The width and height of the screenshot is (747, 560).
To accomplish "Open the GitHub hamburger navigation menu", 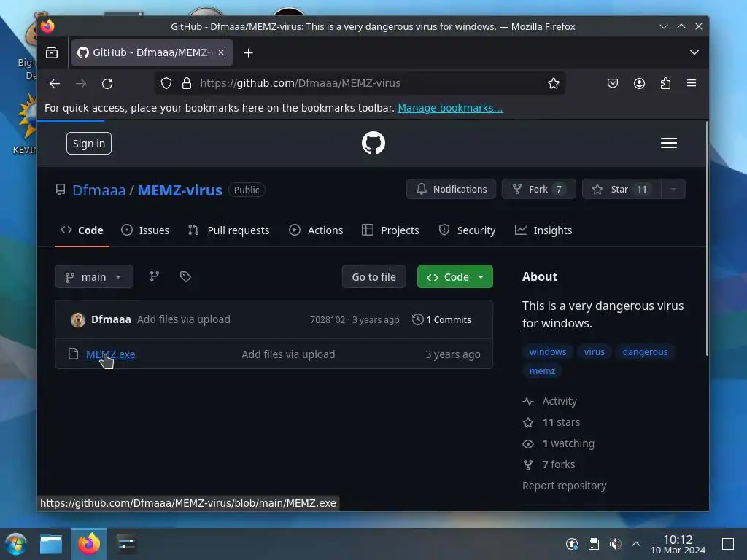I will click(668, 143).
